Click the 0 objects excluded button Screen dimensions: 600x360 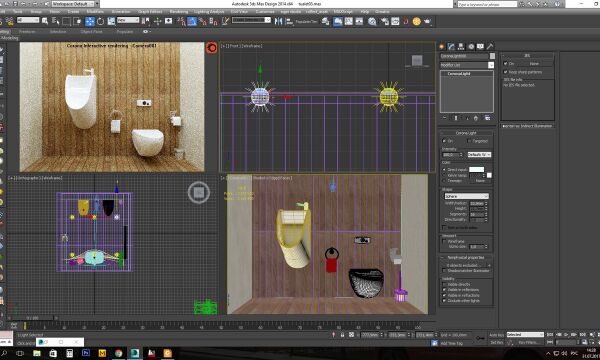(x=463, y=265)
